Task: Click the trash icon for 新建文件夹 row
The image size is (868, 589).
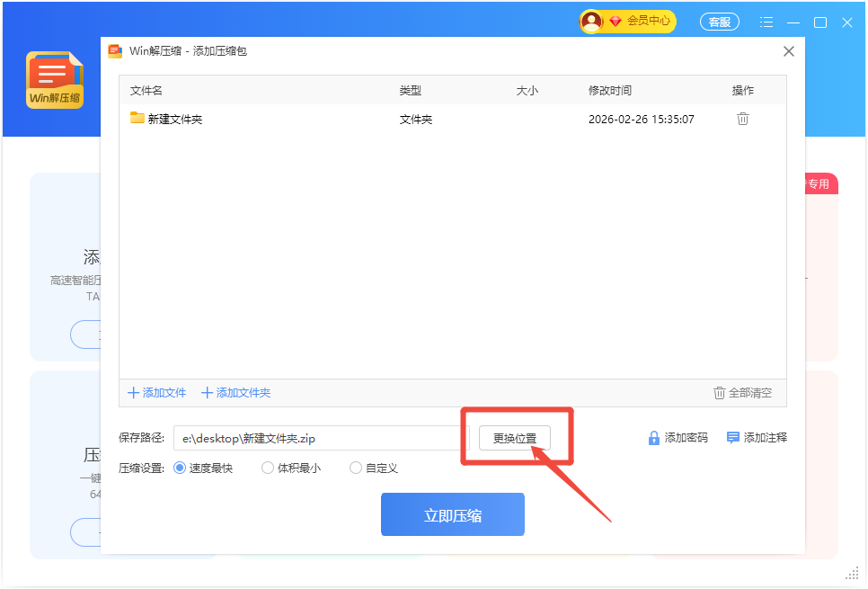Action: pos(742,119)
